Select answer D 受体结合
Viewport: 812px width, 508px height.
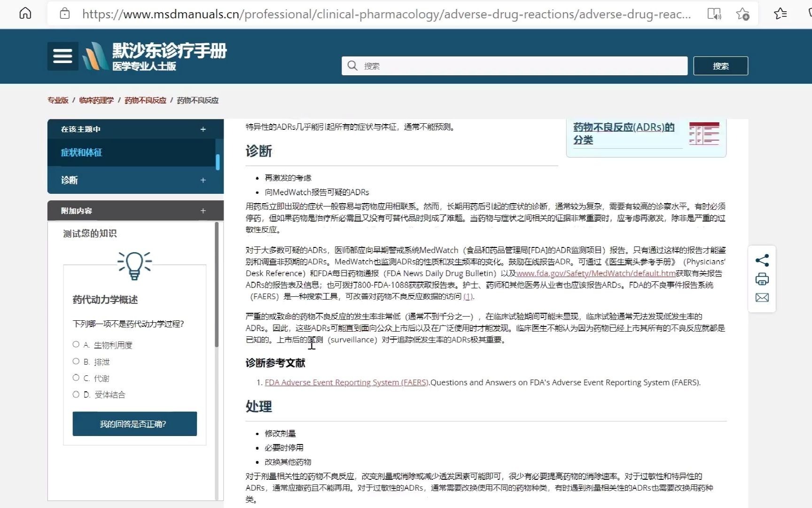76,394
